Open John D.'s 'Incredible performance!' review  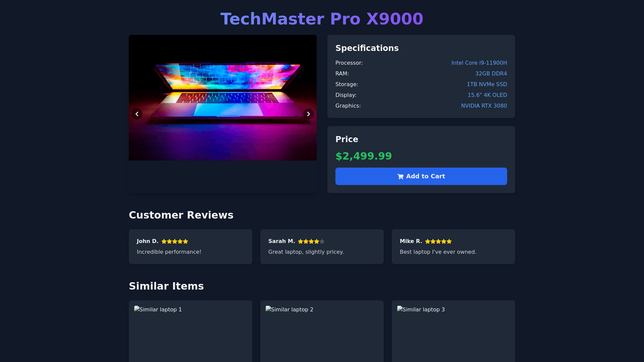coord(191,247)
